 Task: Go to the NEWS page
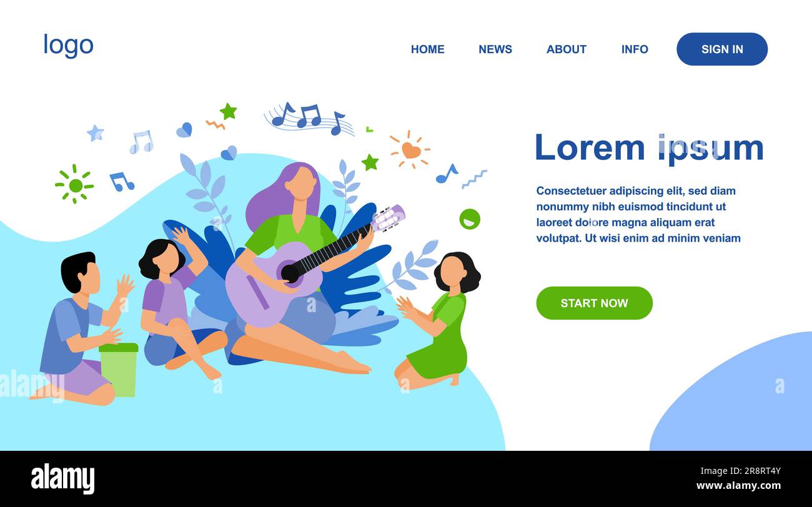(x=495, y=49)
